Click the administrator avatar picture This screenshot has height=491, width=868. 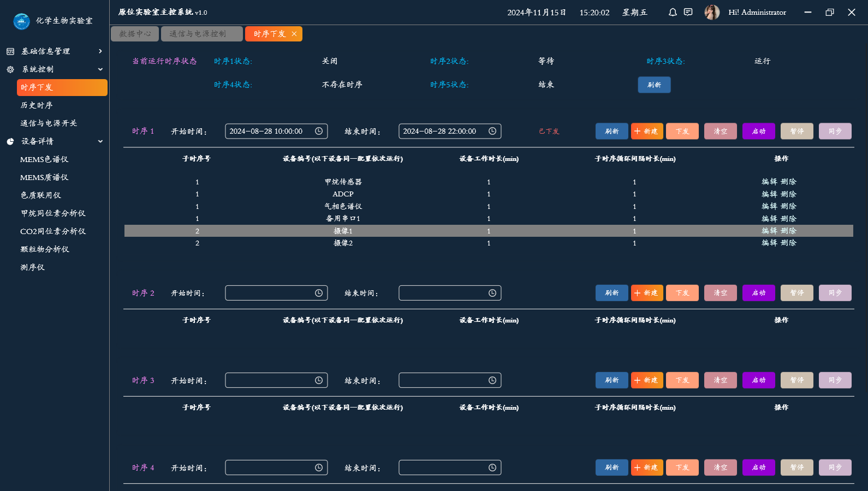pos(712,12)
